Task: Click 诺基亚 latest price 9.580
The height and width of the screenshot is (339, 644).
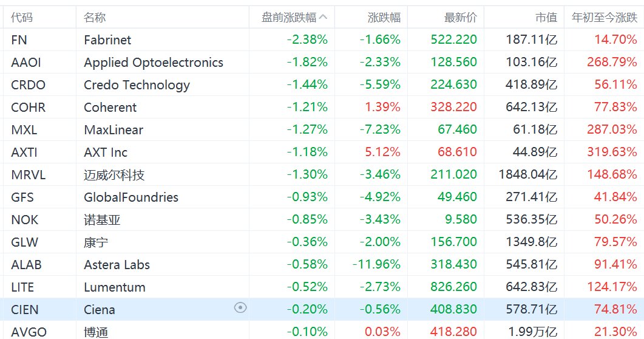Action: pyautogui.click(x=461, y=219)
